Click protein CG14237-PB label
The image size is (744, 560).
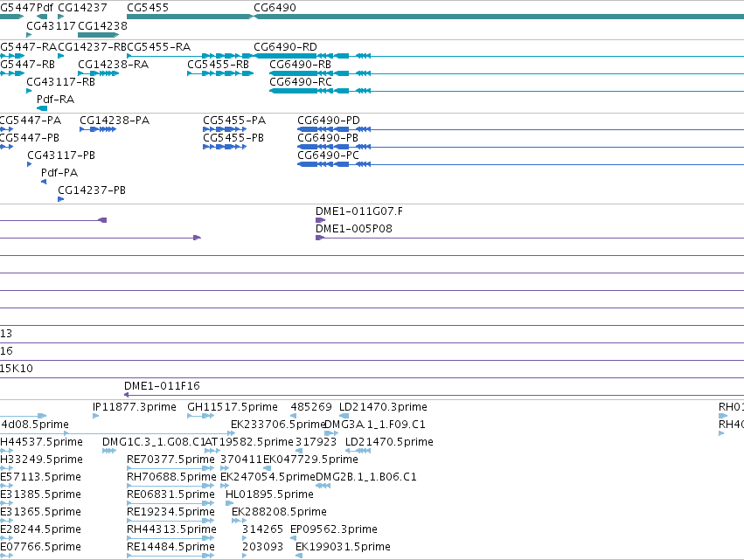coord(92,190)
